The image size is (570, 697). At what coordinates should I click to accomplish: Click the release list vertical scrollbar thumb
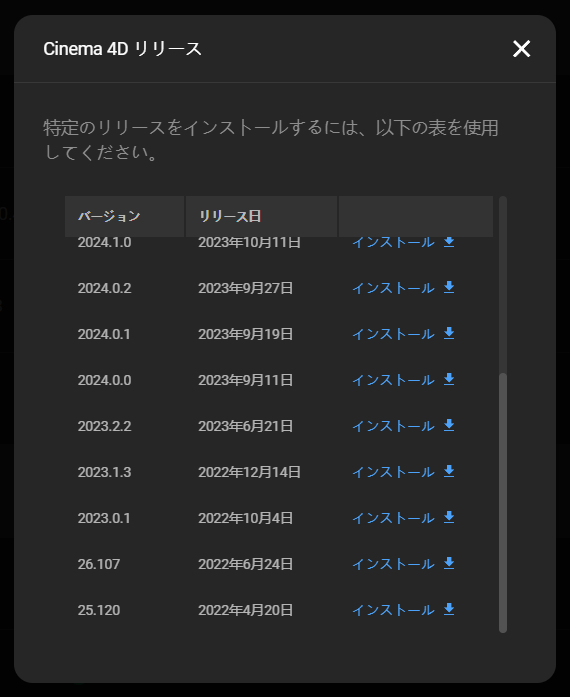point(503,502)
